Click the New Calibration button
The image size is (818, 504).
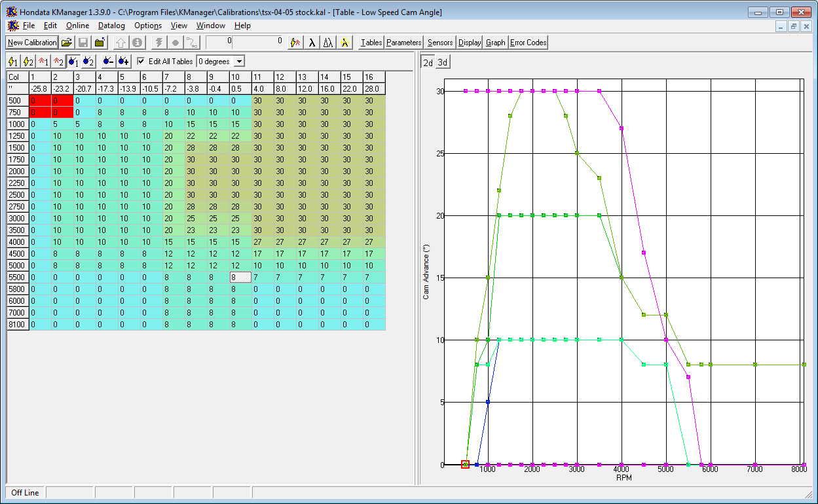tap(32, 43)
